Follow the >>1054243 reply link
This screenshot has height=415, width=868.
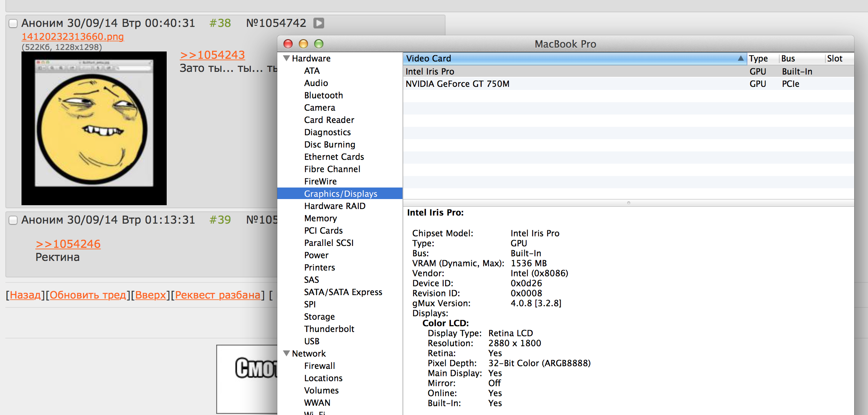pyautogui.click(x=212, y=55)
